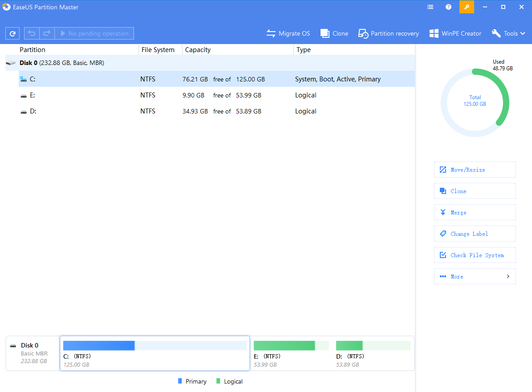Screen dimensions: 532x392
Task: Launch the Partition recovery tool
Action: (x=389, y=33)
